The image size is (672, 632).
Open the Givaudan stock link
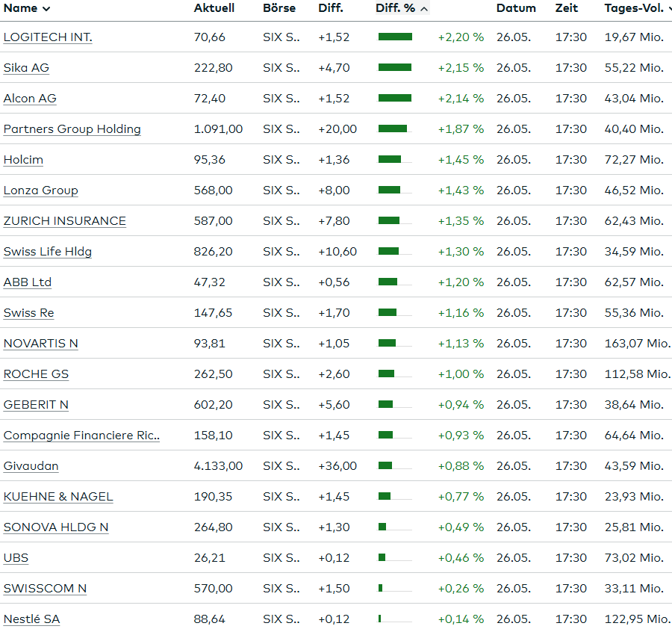[31, 466]
